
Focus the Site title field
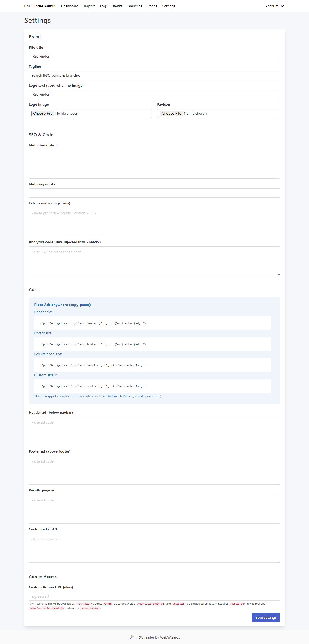pyautogui.click(x=154, y=57)
